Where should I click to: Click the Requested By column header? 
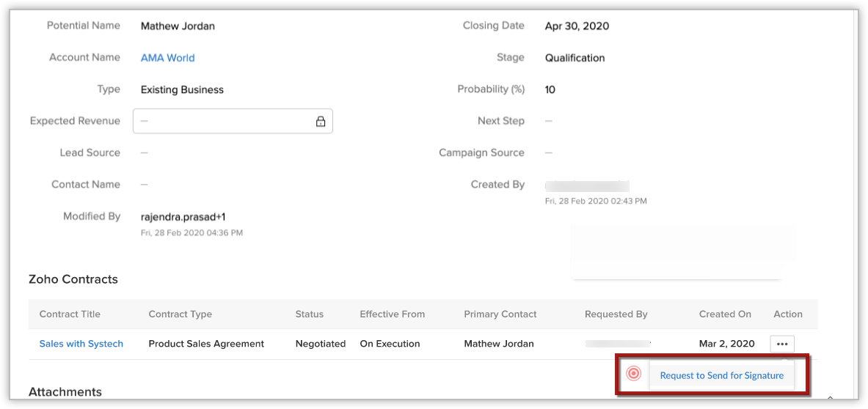(x=616, y=314)
